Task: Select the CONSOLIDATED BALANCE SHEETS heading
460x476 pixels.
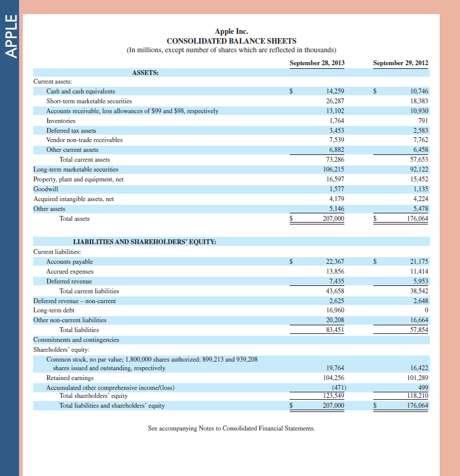Action: click(x=231, y=41)
